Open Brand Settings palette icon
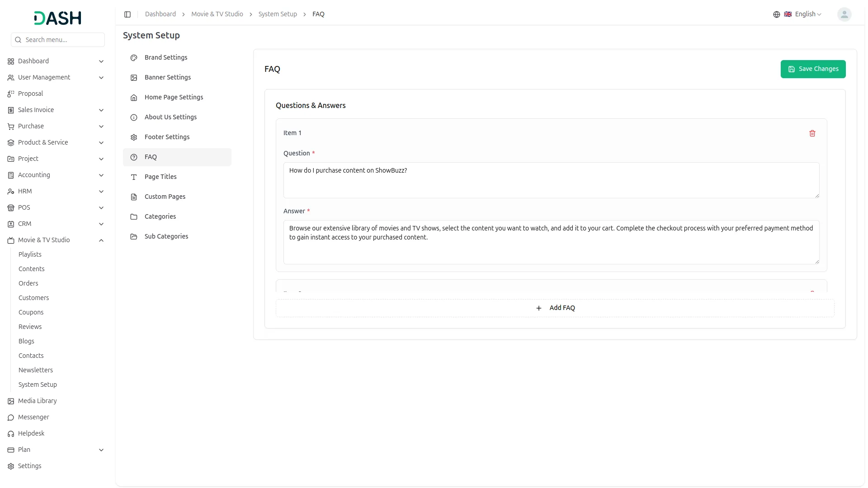 click(x=134, y=58)
